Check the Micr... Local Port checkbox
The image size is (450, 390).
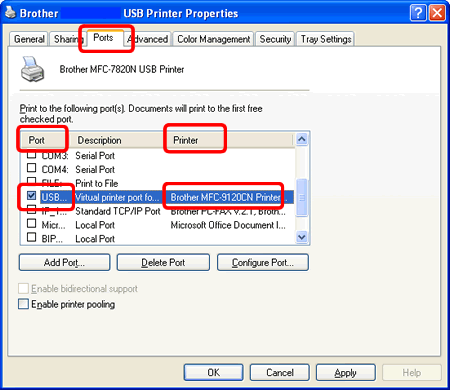(x=31, y=223)
